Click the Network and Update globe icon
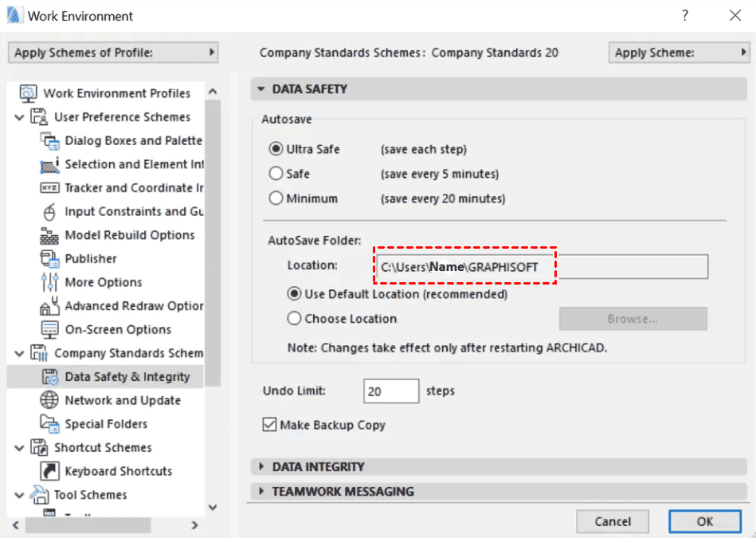Screen dimensions: 756x538 (50, 400)
